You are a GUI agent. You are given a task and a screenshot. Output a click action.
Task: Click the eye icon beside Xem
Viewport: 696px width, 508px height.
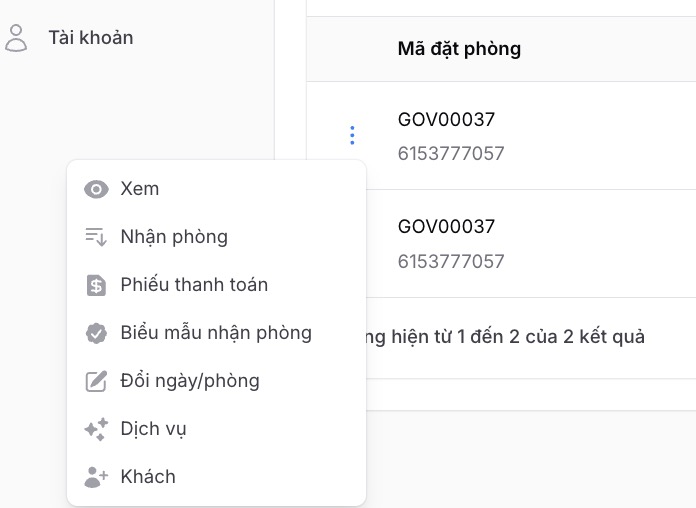(96, 189)
